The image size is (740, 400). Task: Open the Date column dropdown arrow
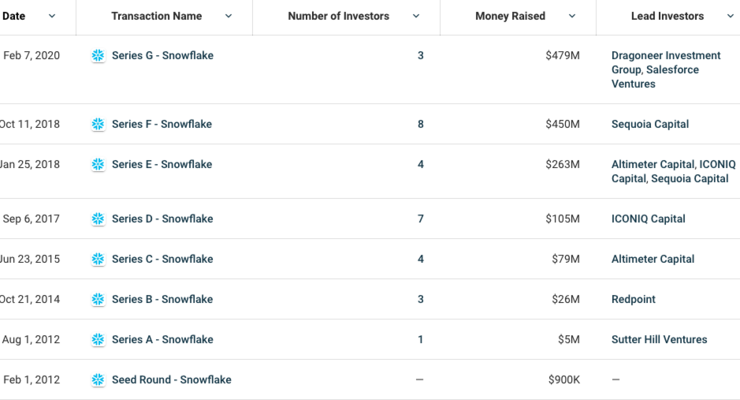pyautogui.click(x=52, y=16)
